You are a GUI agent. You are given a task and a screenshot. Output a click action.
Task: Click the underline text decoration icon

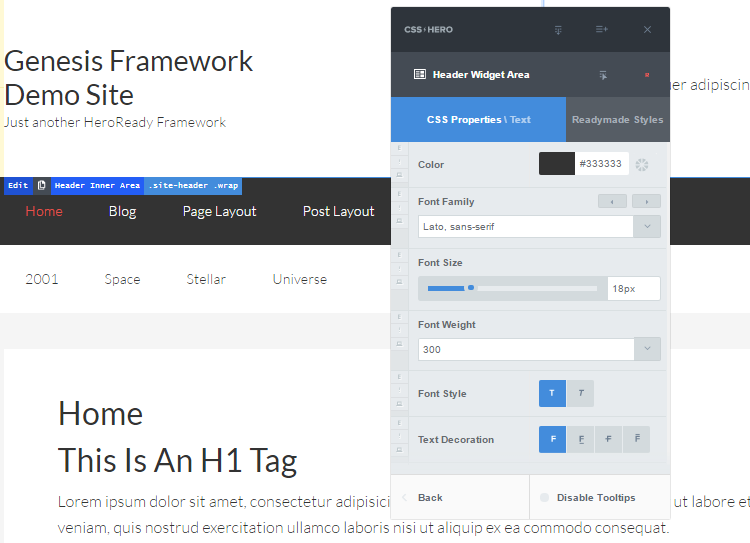pyautogui.click(x=580, y=440)
